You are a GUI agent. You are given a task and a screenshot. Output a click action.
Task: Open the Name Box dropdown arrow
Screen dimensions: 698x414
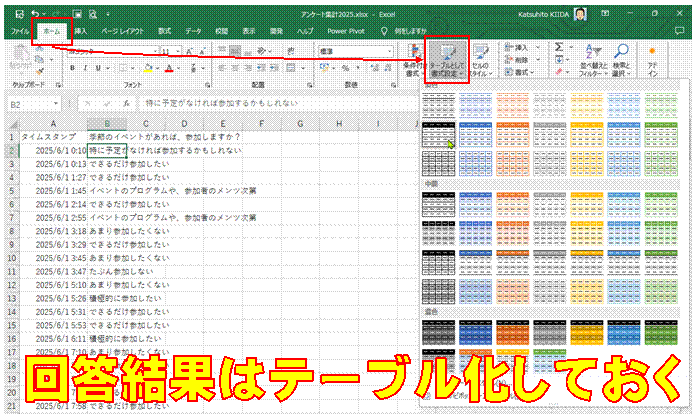(56, 103)
